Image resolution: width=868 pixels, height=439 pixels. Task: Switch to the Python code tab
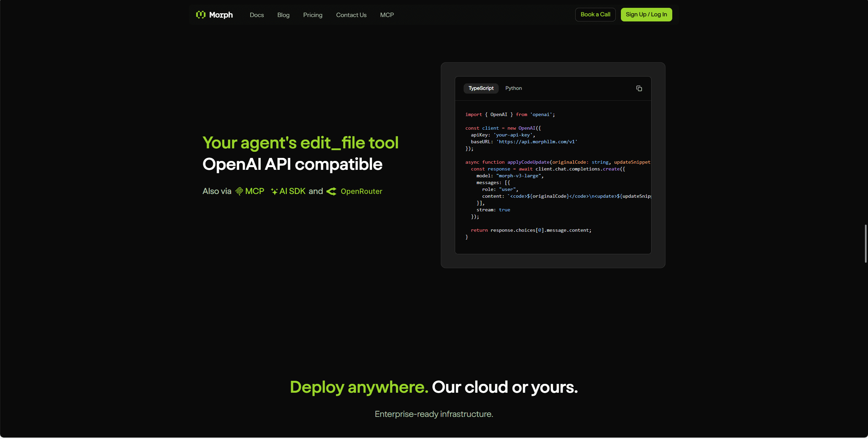tap(513, 88)
